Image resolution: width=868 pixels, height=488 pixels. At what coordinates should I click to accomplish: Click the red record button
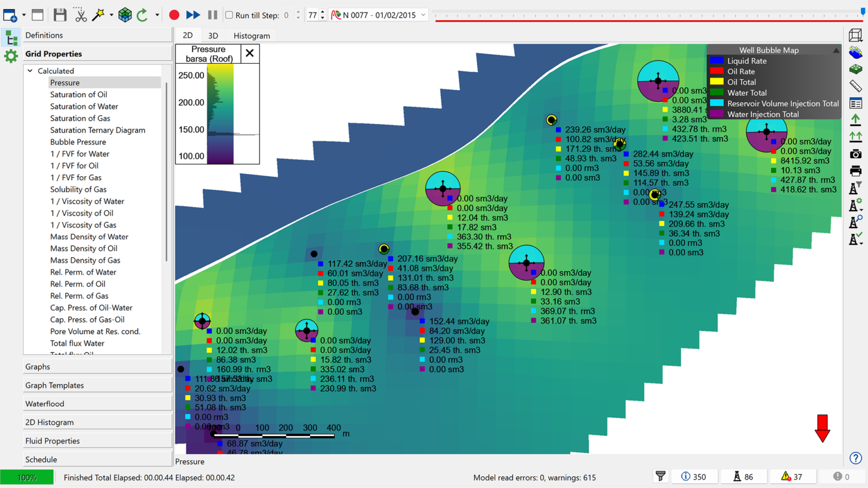tap(174, 15)
